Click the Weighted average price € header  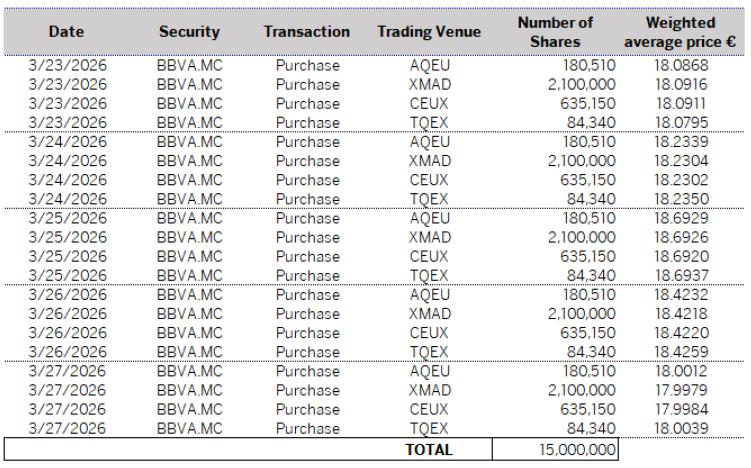click(x=680, y=32)
